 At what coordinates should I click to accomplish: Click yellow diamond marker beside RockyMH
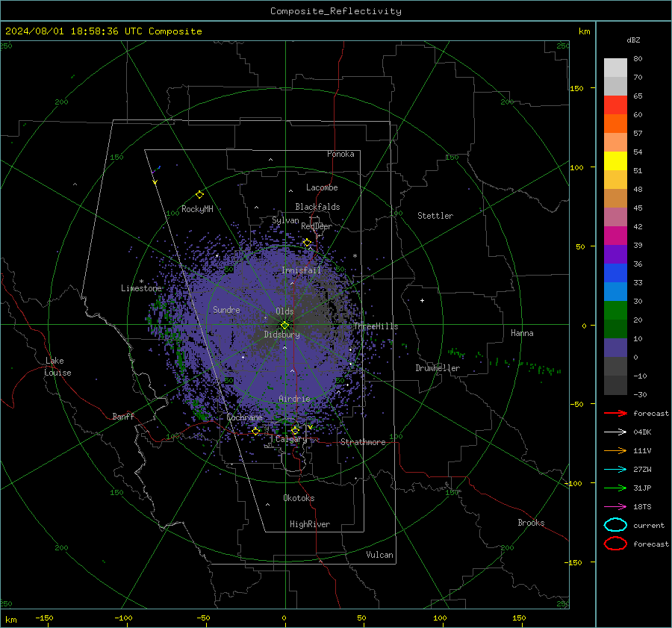(x=199, y=195)
